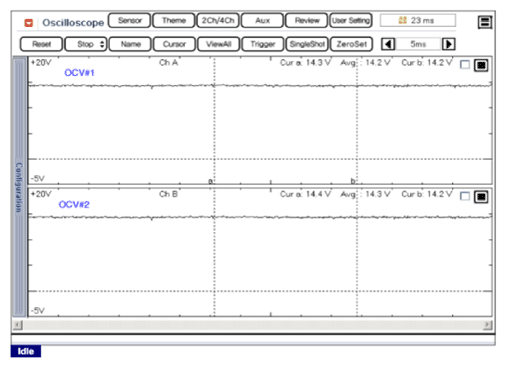Click the Aux button
The image size is (506, 367).
click(262, 21)
